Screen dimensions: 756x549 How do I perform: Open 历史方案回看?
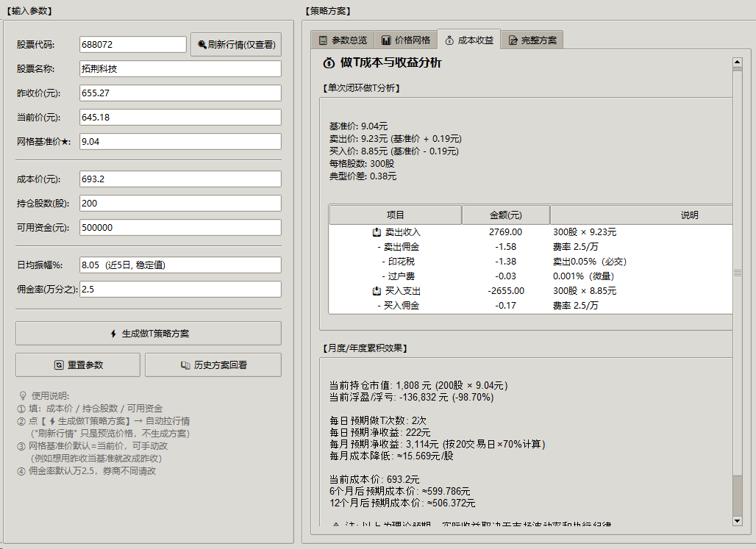[213, 365]
